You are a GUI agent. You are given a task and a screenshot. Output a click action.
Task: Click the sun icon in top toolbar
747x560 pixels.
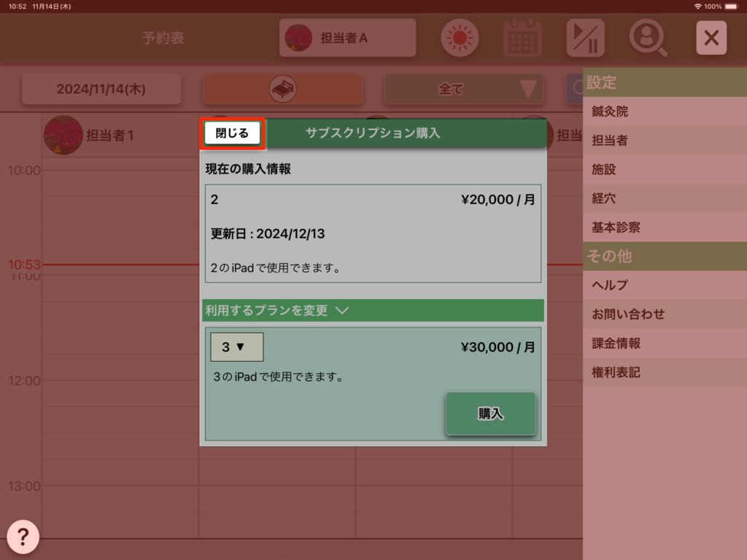(460, 38)
